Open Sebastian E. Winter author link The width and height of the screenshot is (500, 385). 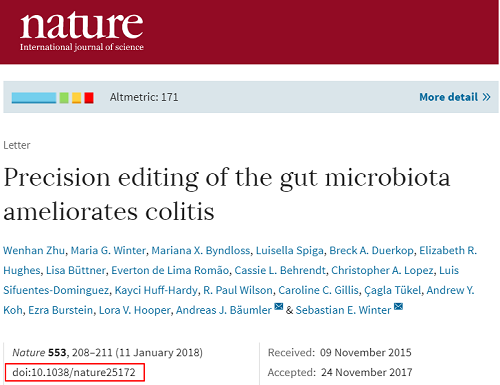coord(343,310)
